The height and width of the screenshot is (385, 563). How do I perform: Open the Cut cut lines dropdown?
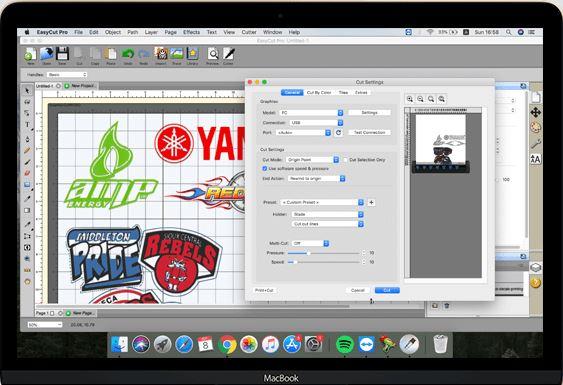click(x=328, y=224)
